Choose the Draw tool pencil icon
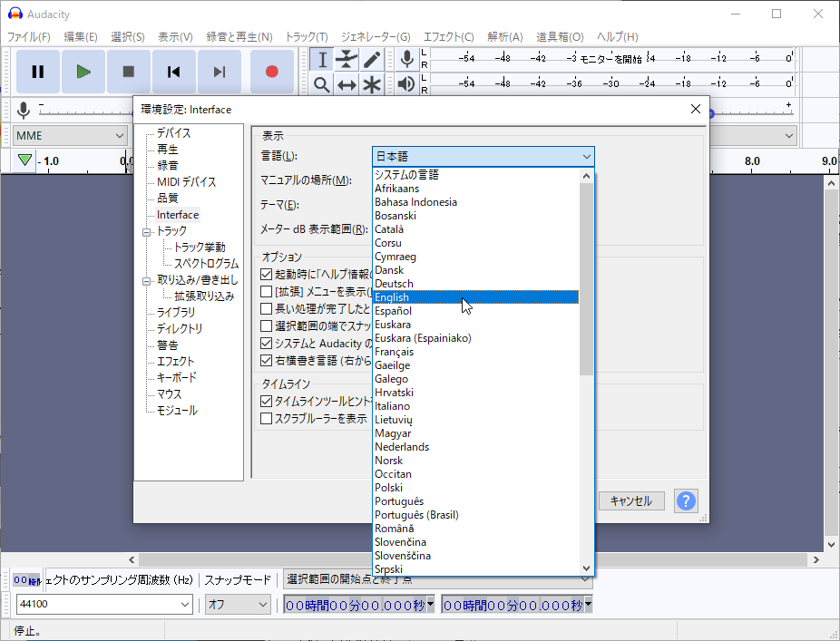 (372, 58)
